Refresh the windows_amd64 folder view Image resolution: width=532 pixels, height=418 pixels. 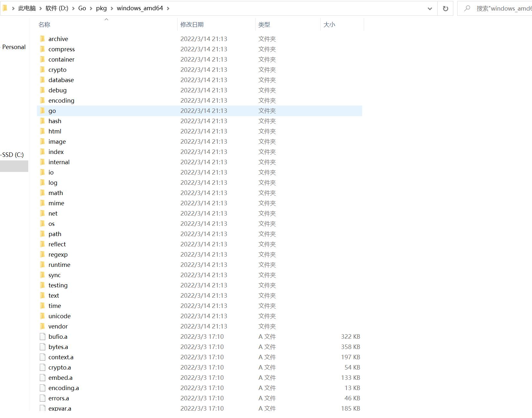coord(445,8)
